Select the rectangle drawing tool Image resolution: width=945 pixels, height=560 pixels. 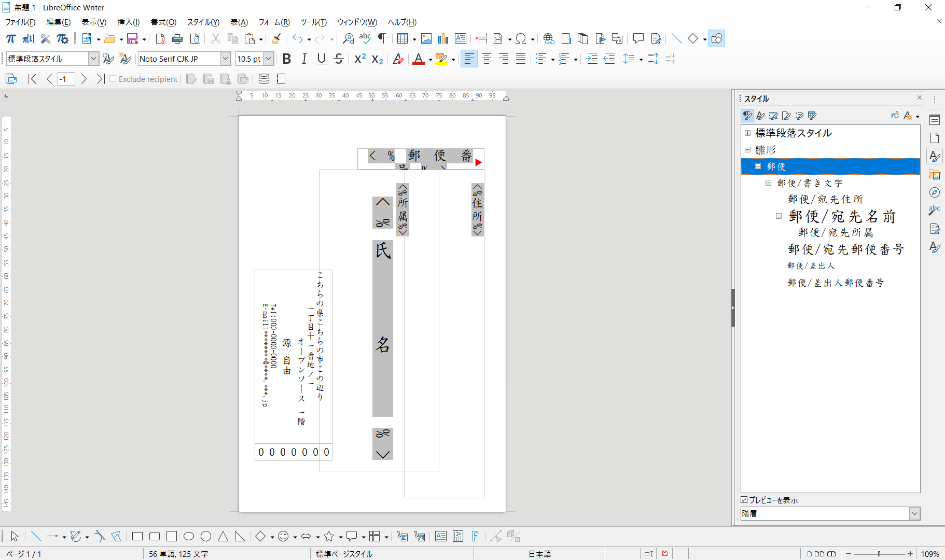pos(137,537)
